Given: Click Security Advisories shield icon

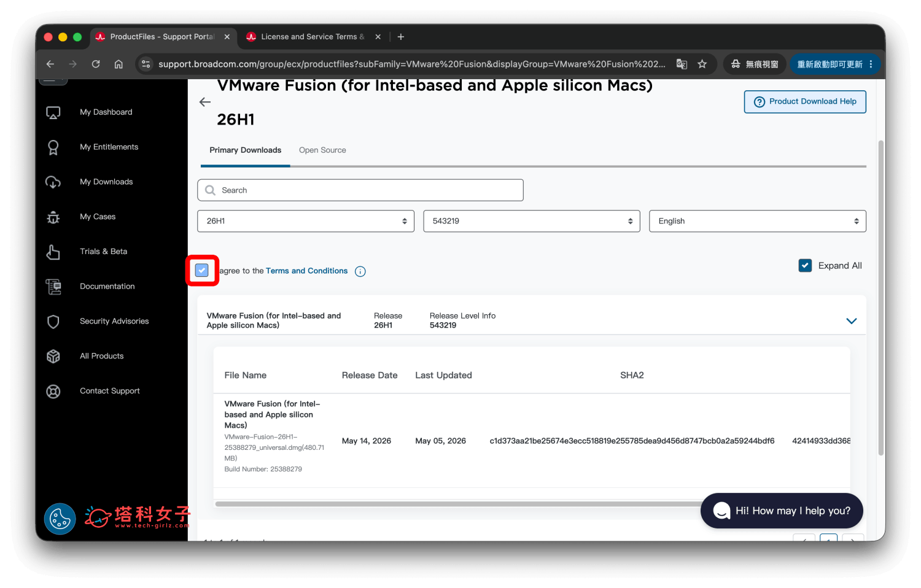Looking at the screenshot, I should [x=53, y=322].
